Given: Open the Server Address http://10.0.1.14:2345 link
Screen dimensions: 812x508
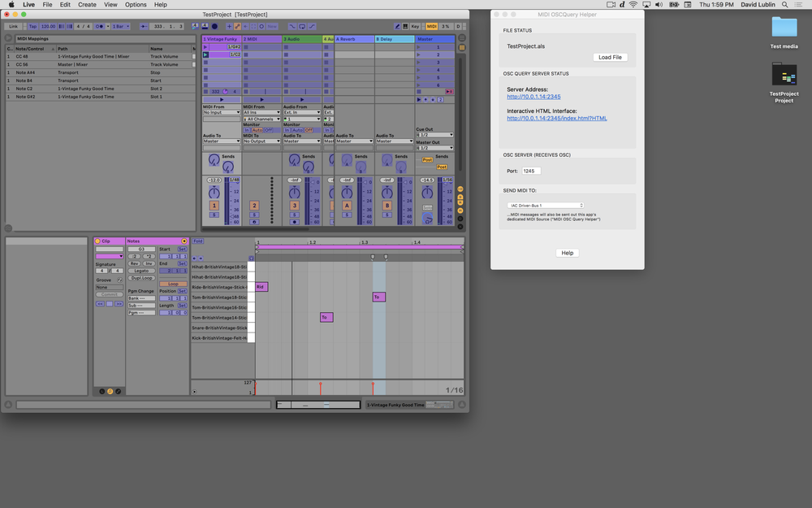Looking at the screenshot, I should click(x=533, y=97).
